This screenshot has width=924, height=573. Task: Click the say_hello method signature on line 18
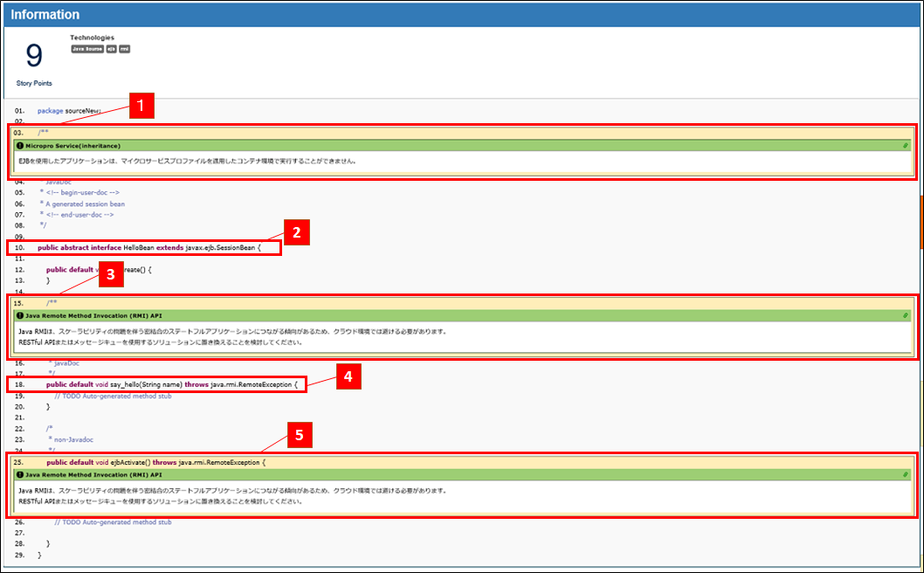pyautogui.click(x=172, y=384)
